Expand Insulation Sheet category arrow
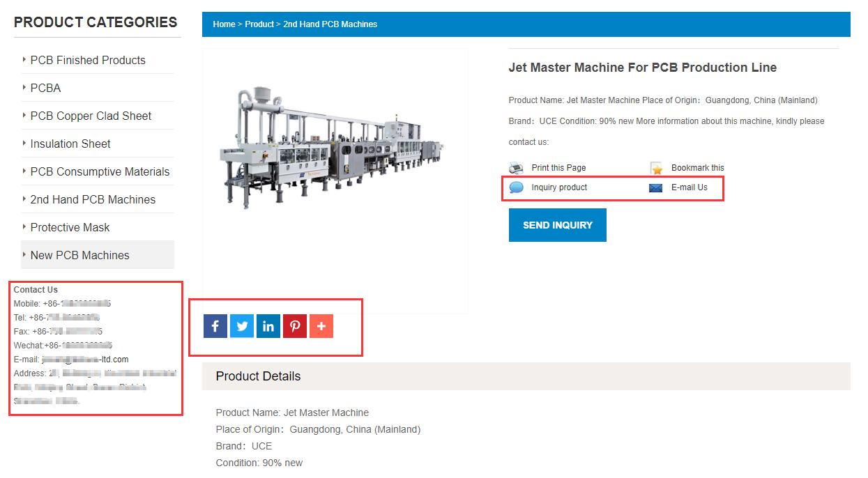Screen dimensions: 868x478 [x=24, y=144]
